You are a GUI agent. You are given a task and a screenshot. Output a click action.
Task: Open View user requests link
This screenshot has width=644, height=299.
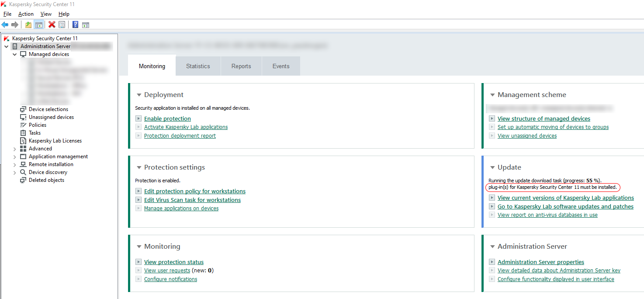click(167, 271)
